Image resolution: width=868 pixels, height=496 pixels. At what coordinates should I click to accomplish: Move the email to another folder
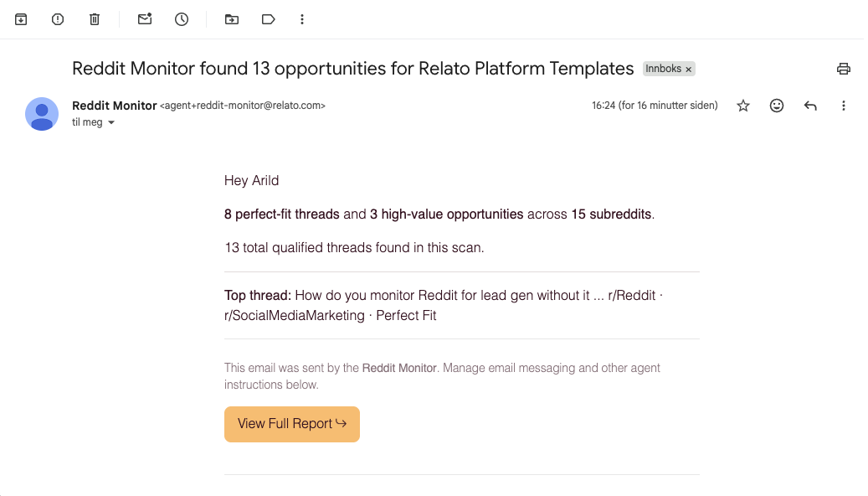pyautogui.click(x=231, y=18)
